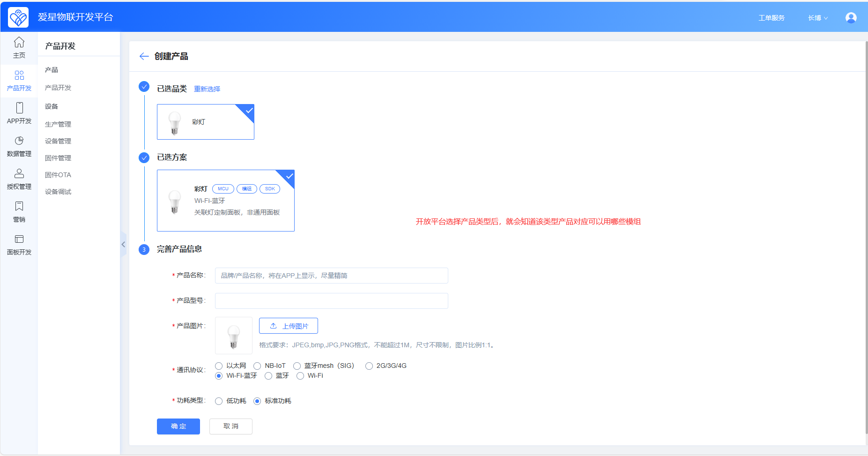Click the MCU tag on the solution card
This screenshot has width=868, height=456.
[223, 189]
